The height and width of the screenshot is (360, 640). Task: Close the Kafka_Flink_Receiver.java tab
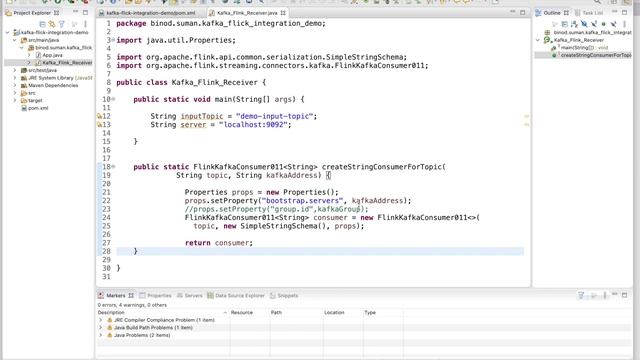click(283, 13)
